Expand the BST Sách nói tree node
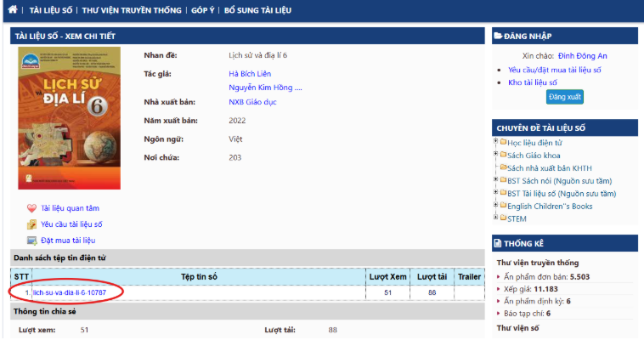Viewport: 644px width, 340px height. tap(494, 180)
